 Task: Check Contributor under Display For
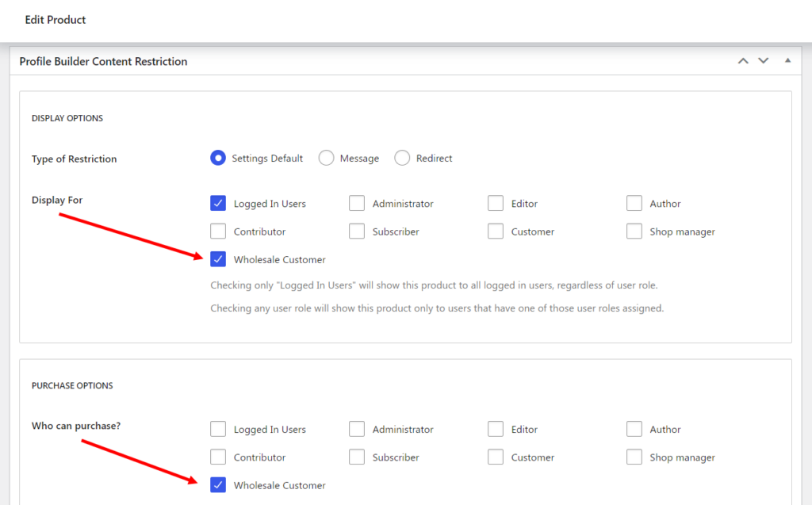coord(218,231)
